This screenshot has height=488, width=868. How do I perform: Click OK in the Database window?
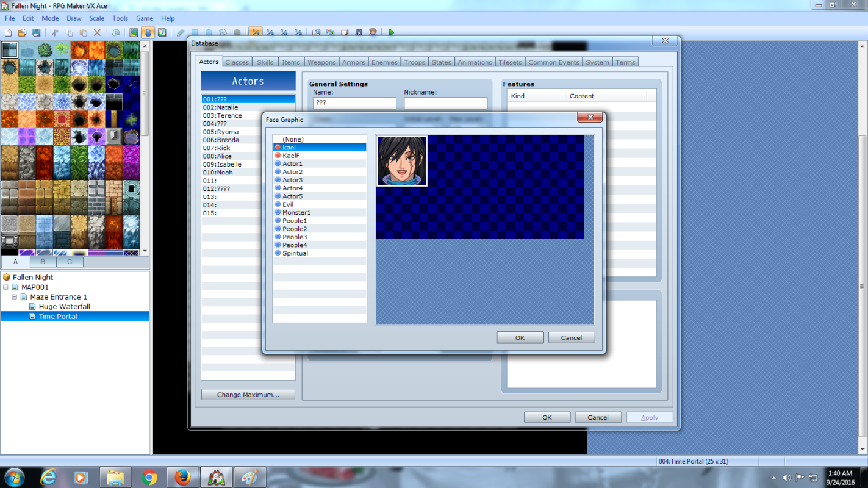[x=547, y=417]
